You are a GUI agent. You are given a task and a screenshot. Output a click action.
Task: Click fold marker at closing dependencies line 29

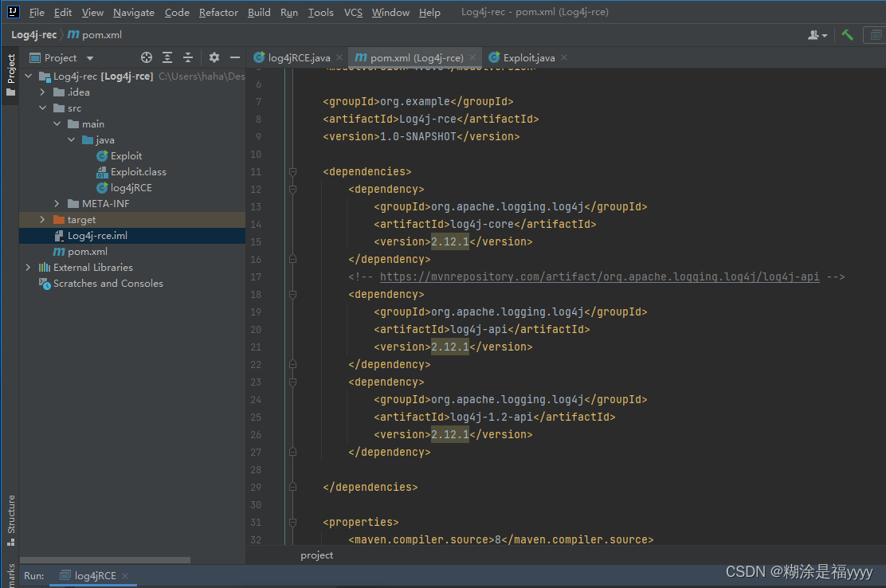pyautogui.click(x=292, y=487)
